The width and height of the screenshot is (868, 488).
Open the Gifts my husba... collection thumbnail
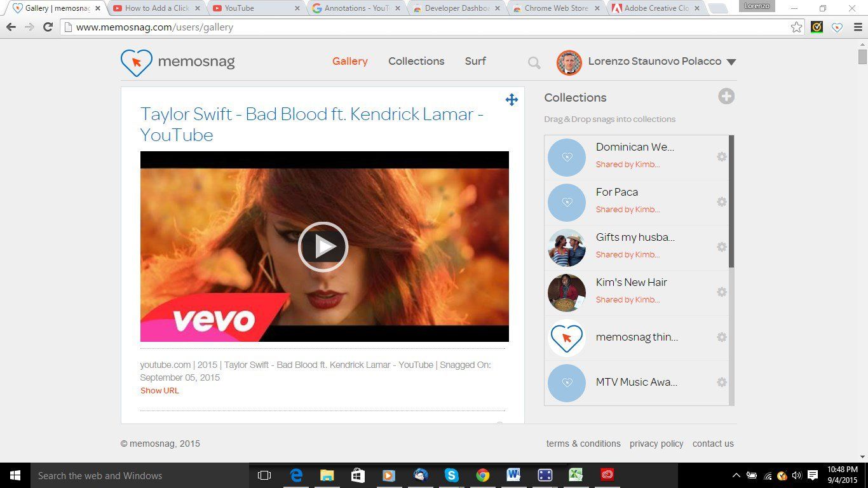[x=567, y=248]
